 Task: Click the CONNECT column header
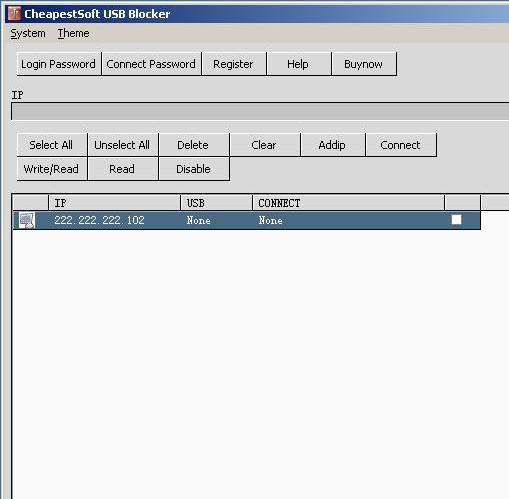[348, 203]
